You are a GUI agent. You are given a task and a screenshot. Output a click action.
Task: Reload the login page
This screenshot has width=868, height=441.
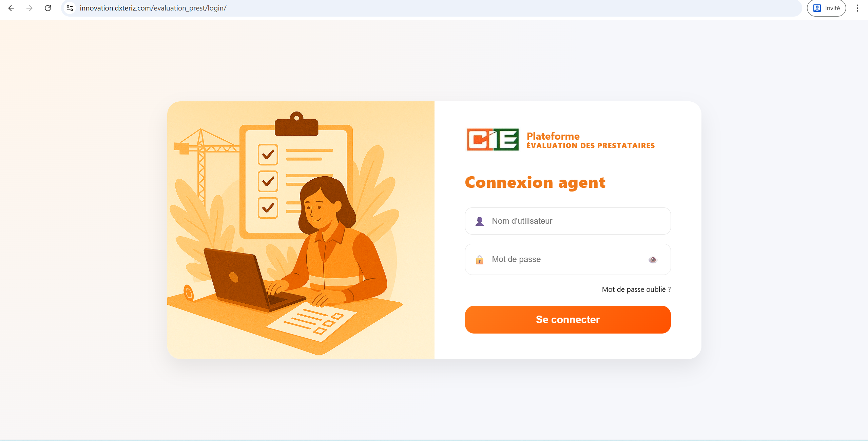tap(48, 8)
